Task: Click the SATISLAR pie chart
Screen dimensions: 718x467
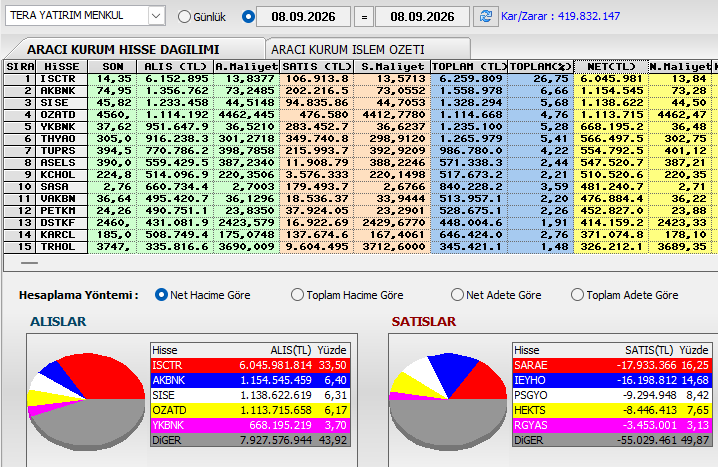Action: pos(448,402)
